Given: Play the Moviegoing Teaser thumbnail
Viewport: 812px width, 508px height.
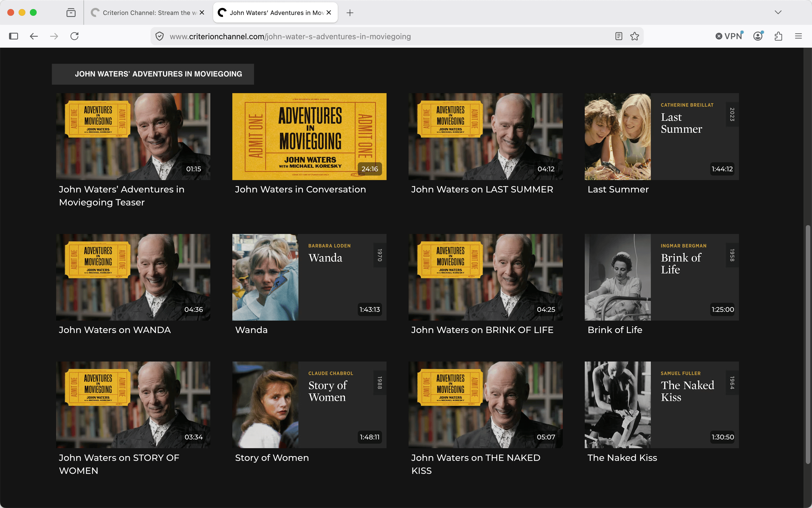Looking at the screenshot, I should 133,136.
